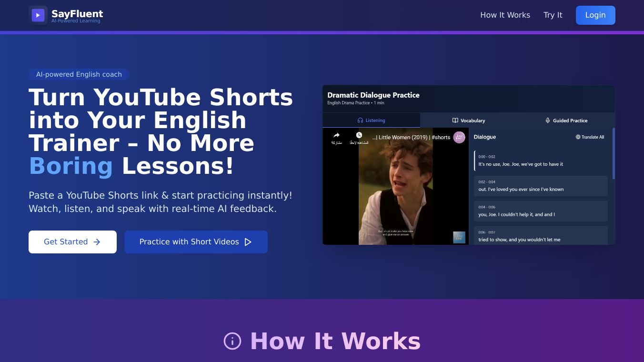Click the info icon beside How It Works heading

pos(232,341)
